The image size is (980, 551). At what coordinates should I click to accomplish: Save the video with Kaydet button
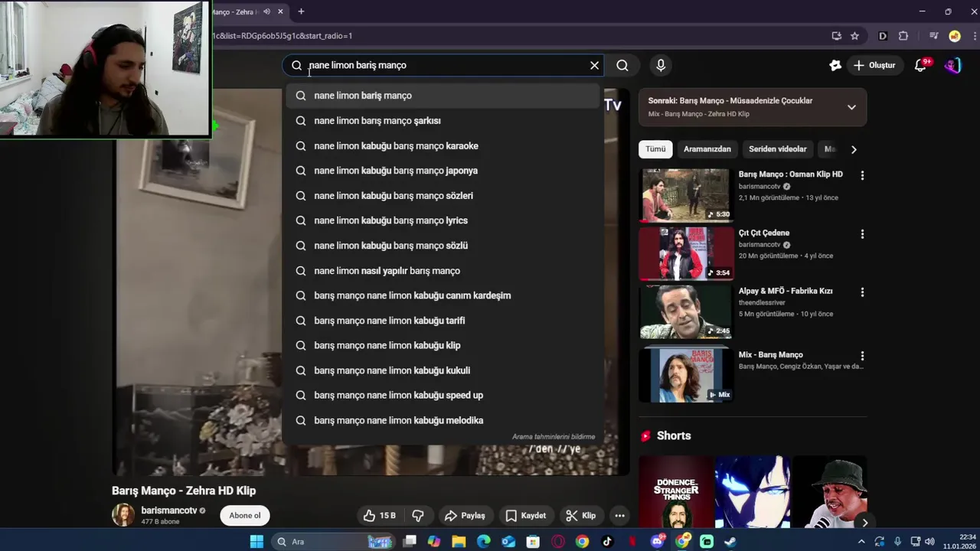pos(525,516)
